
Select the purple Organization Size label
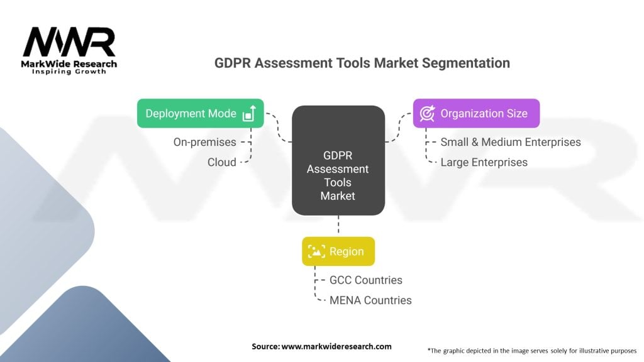point(483,113)
